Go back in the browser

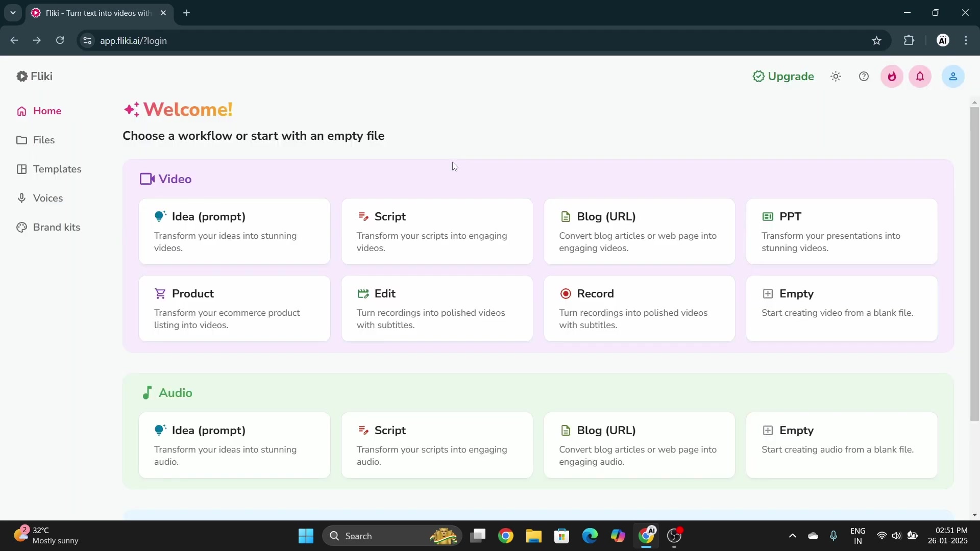coord(14,40)
